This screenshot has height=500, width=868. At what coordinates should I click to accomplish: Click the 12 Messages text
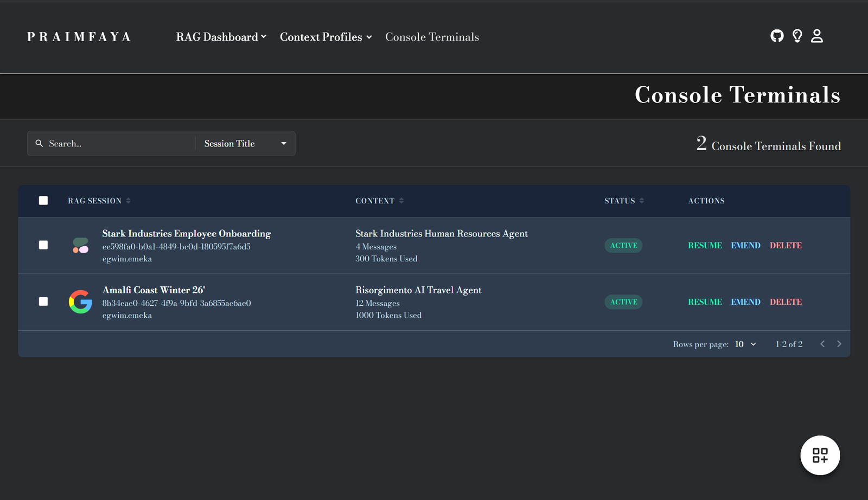pyautogui.click(x=378, y=303)
